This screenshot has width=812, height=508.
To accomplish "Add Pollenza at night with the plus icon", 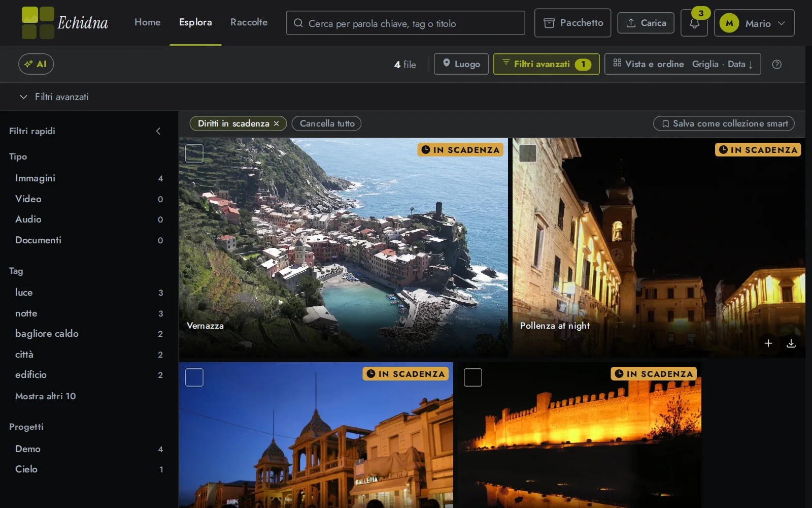I will tap(768, 343).
